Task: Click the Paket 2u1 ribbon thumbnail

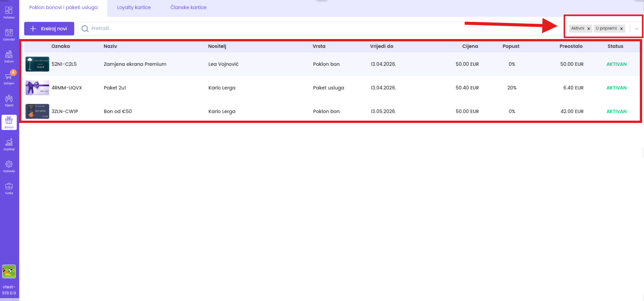Action: click(x=37, y=88)
